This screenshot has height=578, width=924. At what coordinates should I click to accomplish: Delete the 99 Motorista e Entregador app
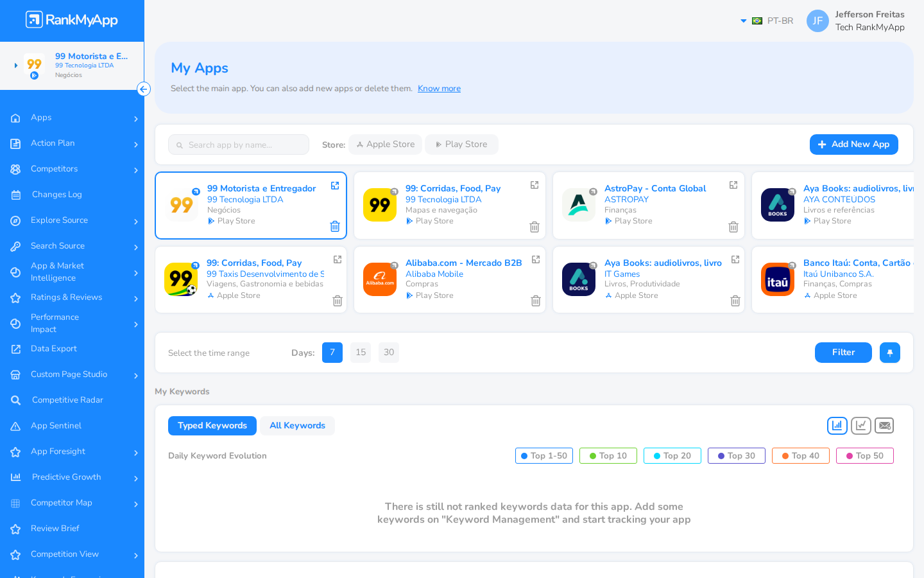coord(335,226)
